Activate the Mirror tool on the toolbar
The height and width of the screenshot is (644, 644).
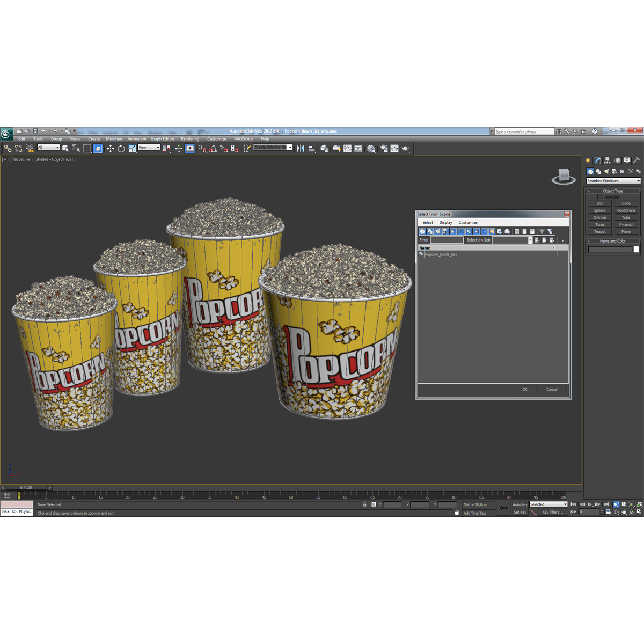click(x=301, y=149)
